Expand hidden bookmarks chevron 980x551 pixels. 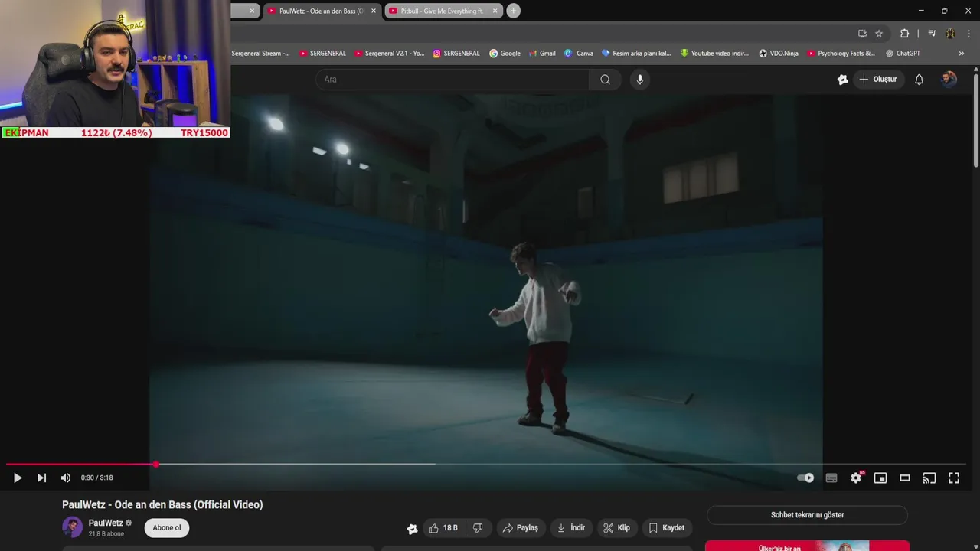coord(962,54)
